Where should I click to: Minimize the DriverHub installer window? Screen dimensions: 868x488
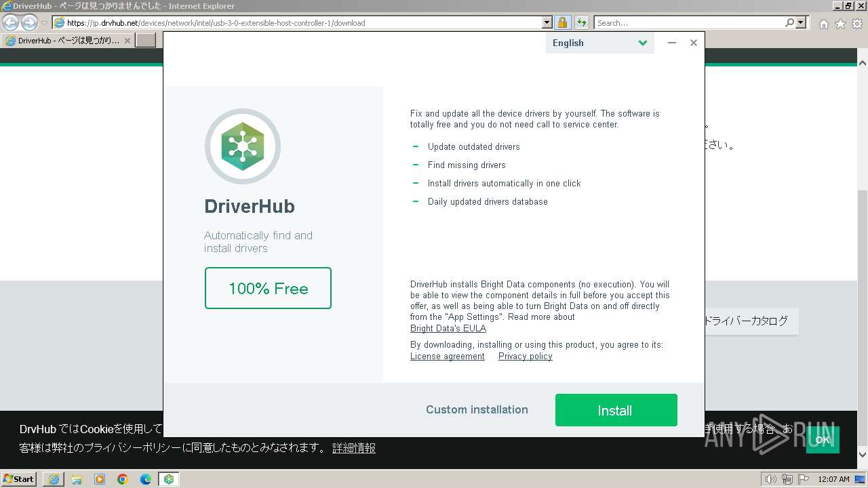click(671, 43)
